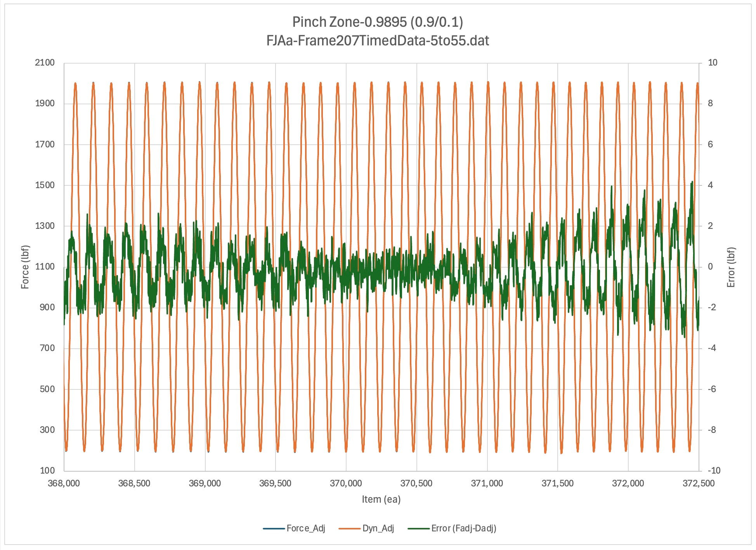Click the chart title 'Pinch Zone-0.9895 (0.9/0.1)'
The width and height of the screenshot is (756, 550).
[x=377, y=22]
